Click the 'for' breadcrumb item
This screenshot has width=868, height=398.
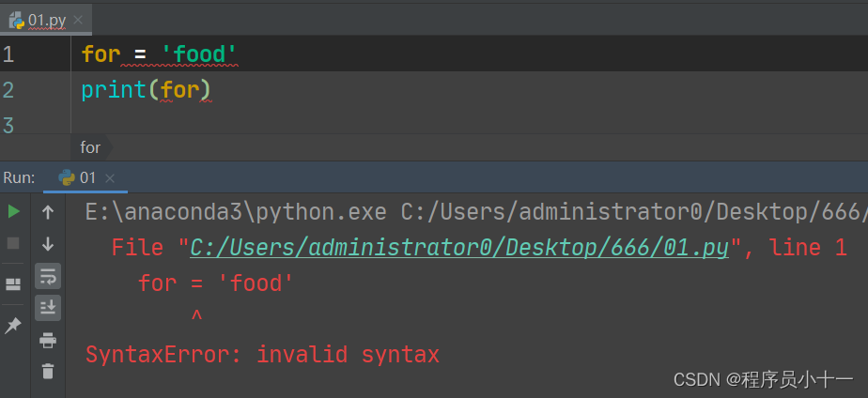point(90,147)
